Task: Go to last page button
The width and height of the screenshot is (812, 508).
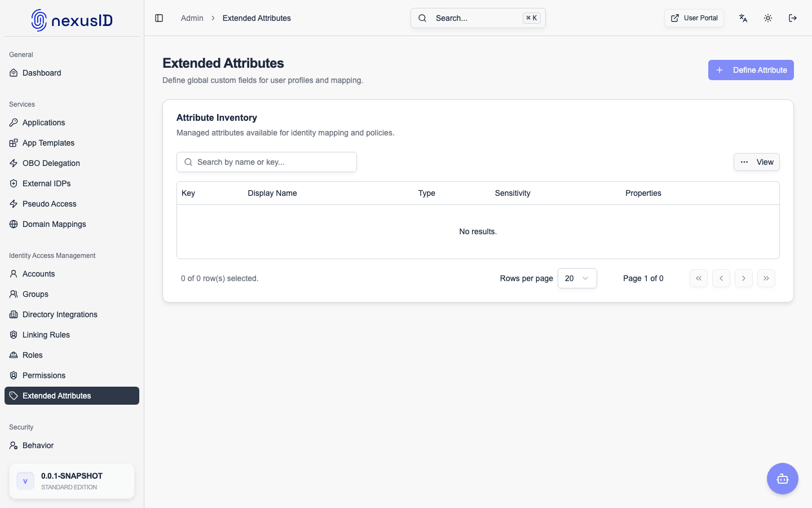Action: tap(766, 278)
